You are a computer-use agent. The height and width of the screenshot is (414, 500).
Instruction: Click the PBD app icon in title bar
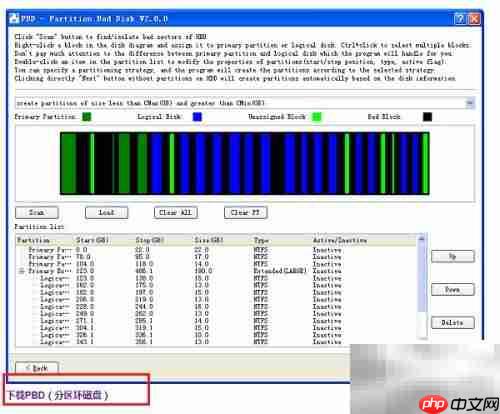click(x=14, y=18)
